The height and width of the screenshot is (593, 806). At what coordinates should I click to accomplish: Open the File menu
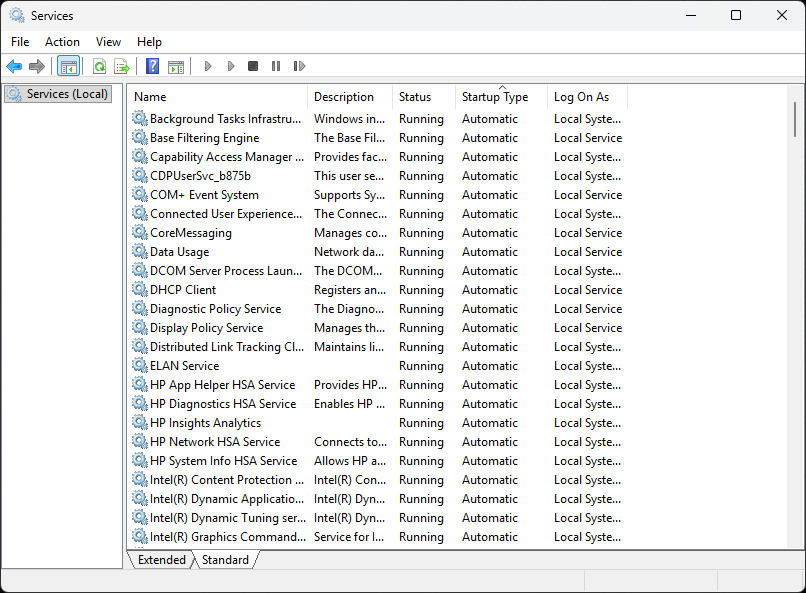pyautogui.click(x=20, y=42)
